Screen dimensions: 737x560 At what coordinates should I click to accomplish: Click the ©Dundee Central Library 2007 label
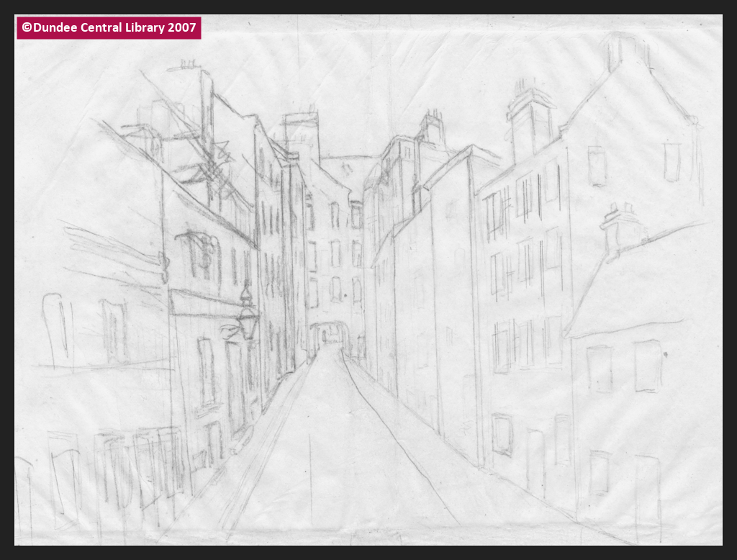point(109,28)
